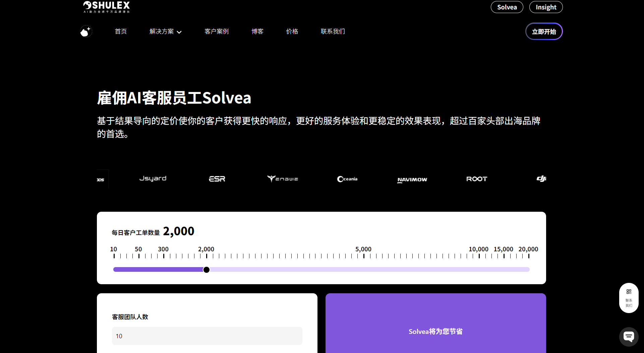The height and width of the screenshot is (353, 644).
Task: Click the QR code contact icon
Action: coord(629,292)
